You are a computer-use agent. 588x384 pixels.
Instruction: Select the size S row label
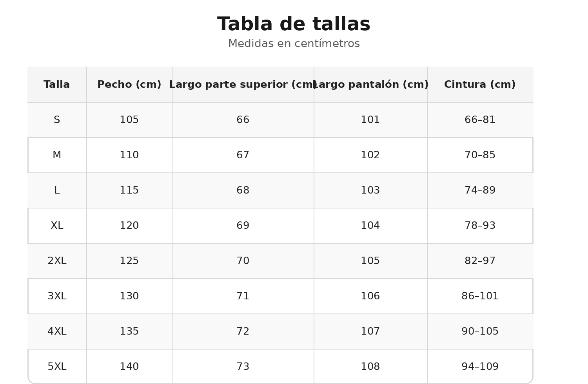(x=57, y=120)
